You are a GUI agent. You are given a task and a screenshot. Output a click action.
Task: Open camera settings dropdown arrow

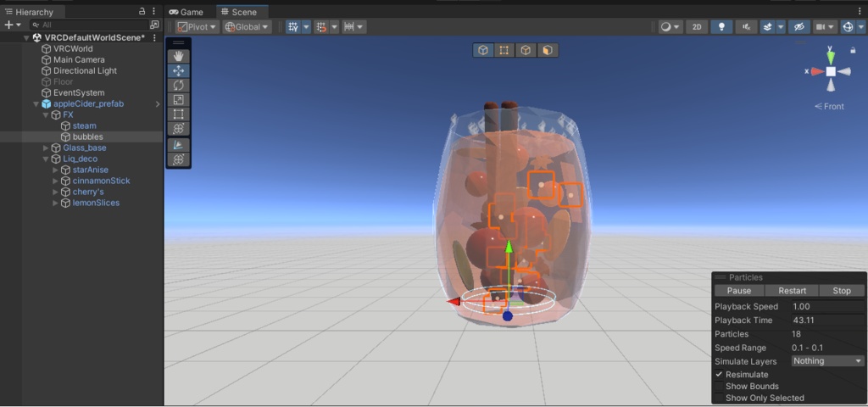pyautogui.click(x=832, y=26)
